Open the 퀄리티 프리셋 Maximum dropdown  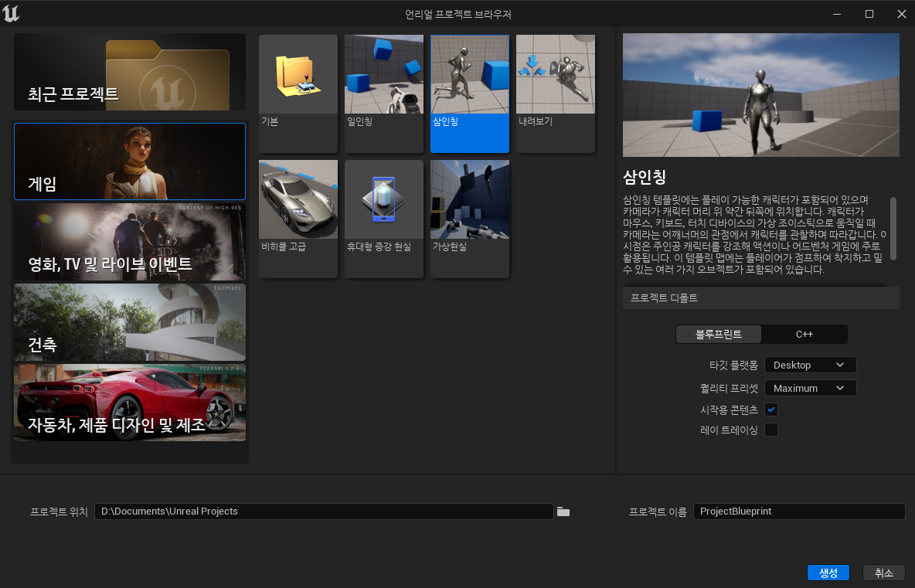(810, 389)
